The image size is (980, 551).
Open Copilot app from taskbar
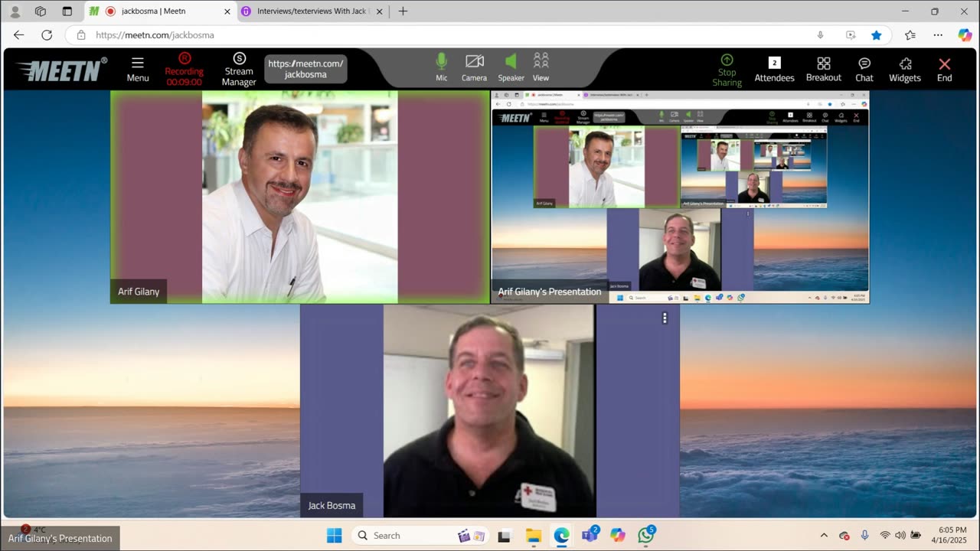pos(618,536)
